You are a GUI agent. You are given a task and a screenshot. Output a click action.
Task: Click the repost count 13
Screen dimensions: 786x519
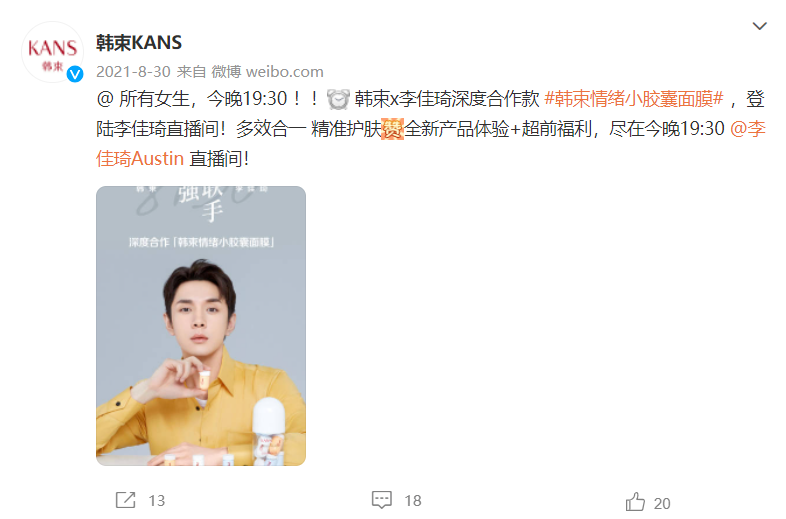(157, 500)
